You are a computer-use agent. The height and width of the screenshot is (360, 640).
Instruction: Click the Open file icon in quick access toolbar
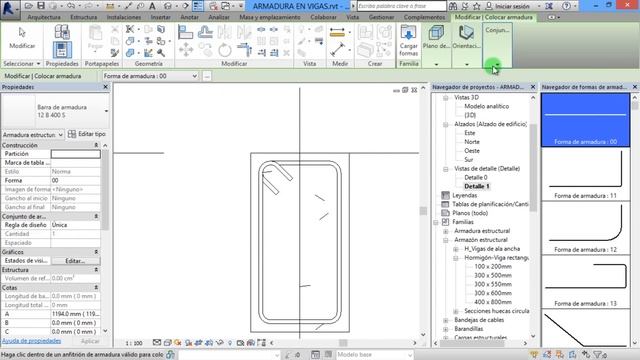[29, 6]
